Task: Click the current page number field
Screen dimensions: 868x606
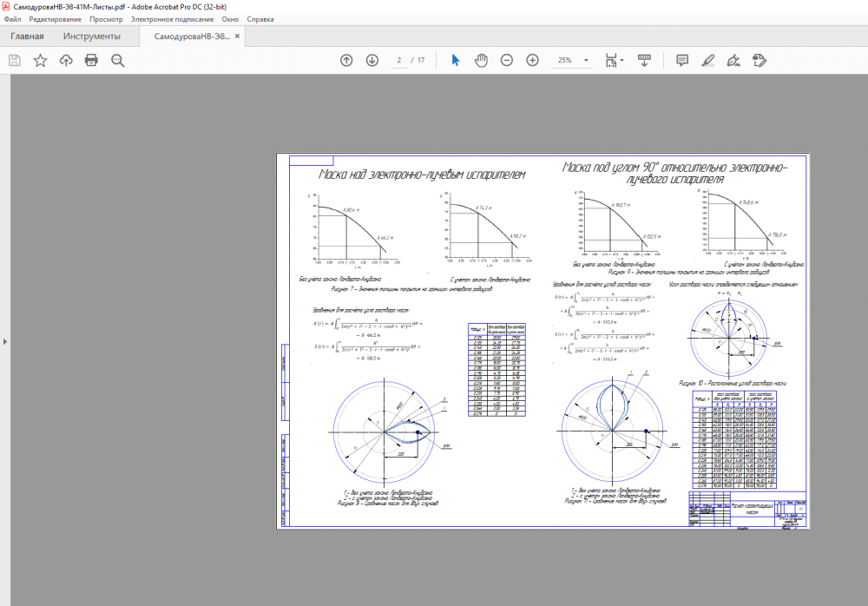Action: pos(398,60)
